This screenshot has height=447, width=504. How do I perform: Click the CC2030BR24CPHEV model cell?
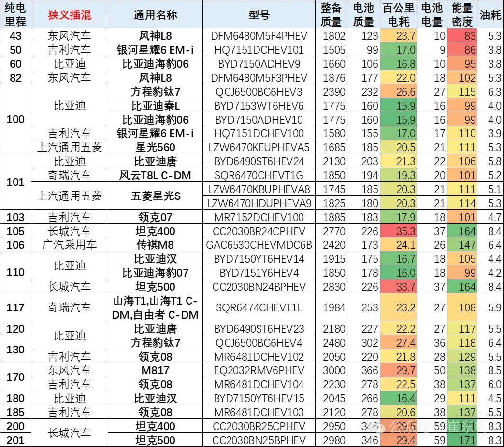pos(259,231)
